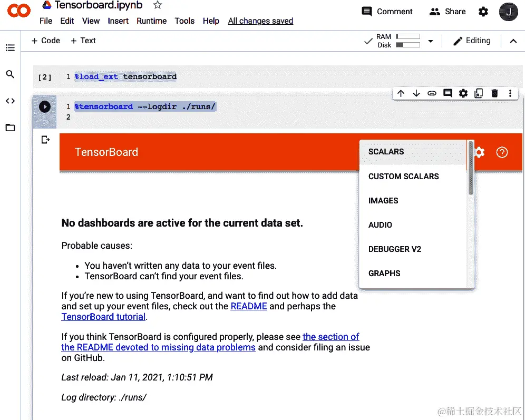Open TensorBoard help question icon
Screen dimensions: 525x420
(502, 152)
